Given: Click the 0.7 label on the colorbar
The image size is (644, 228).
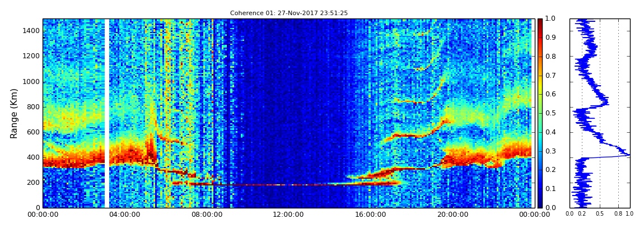Looking at the screenshot, I should click(x=549, y=76).
